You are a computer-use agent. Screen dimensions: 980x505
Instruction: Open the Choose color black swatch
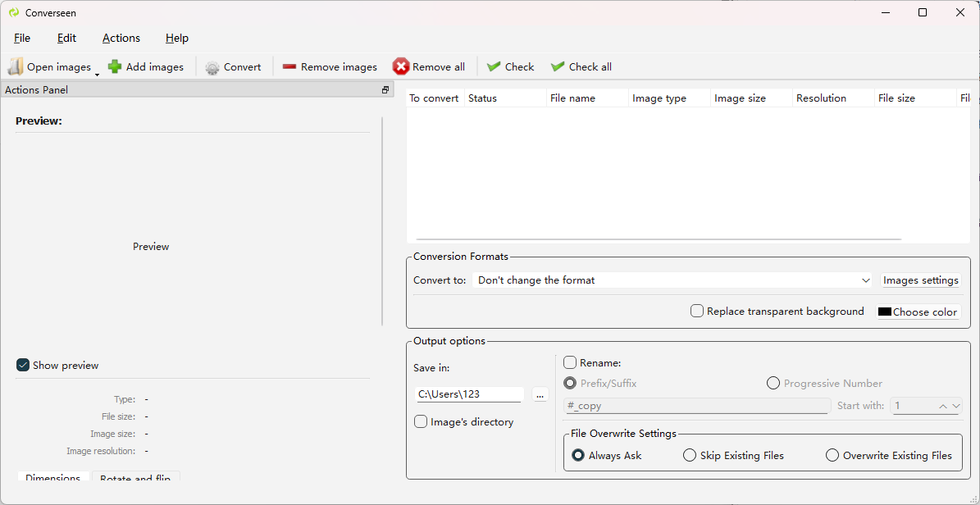click(885, 312)
